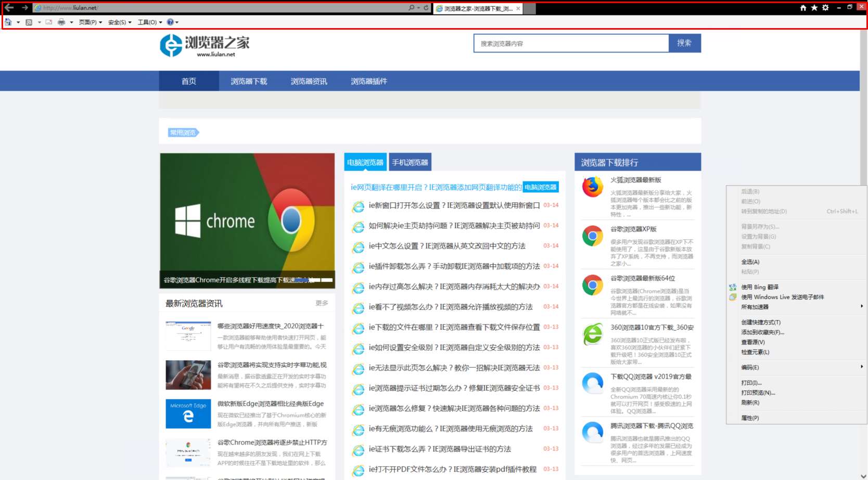Click the Firefox icon in download ranking
This screenshot has height=480, width=868.
[x=593, y=187]
